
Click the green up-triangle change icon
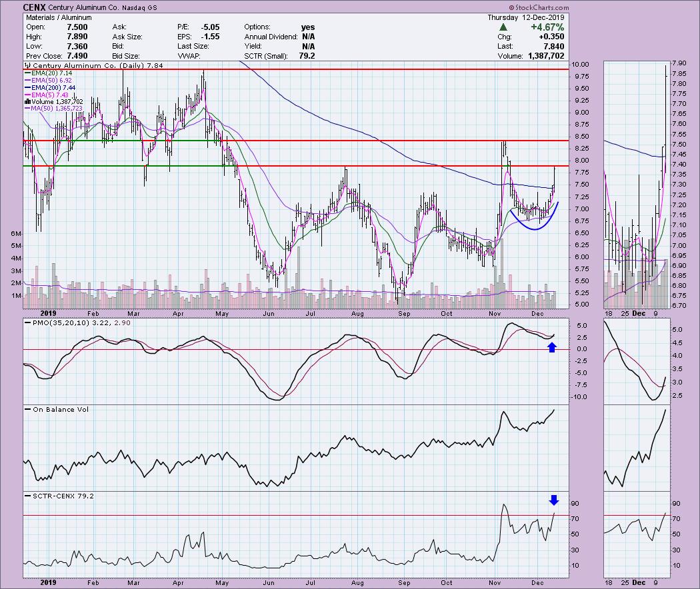click(x=503, y=27)
